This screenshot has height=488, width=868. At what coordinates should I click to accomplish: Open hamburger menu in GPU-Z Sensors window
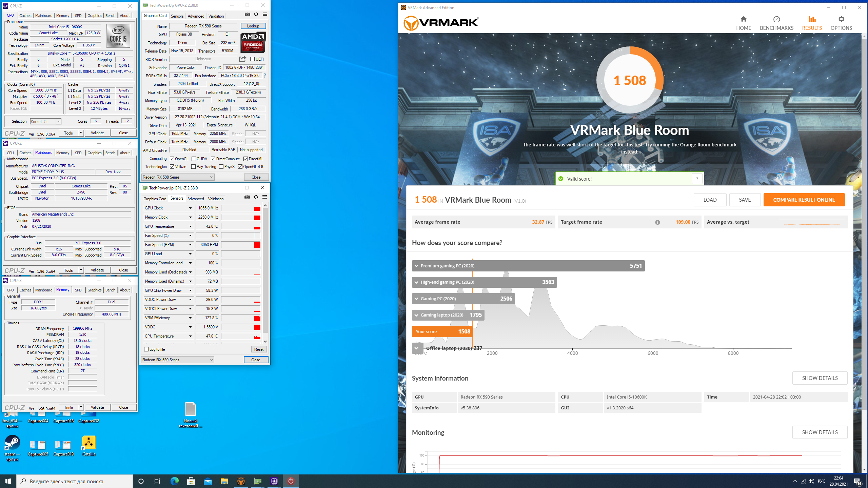click(x=264, y=197)
